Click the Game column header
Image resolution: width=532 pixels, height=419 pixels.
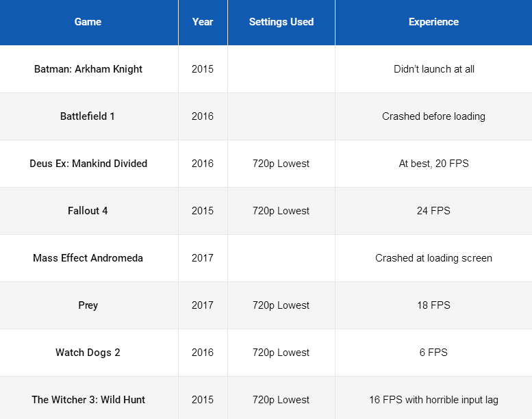pyautogui.click(x=88, y=22)
